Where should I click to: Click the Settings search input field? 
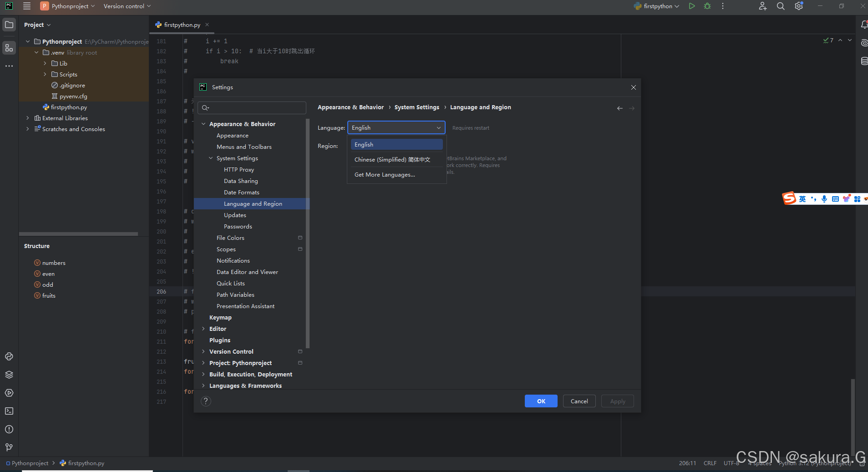click(x=252, y=108)
